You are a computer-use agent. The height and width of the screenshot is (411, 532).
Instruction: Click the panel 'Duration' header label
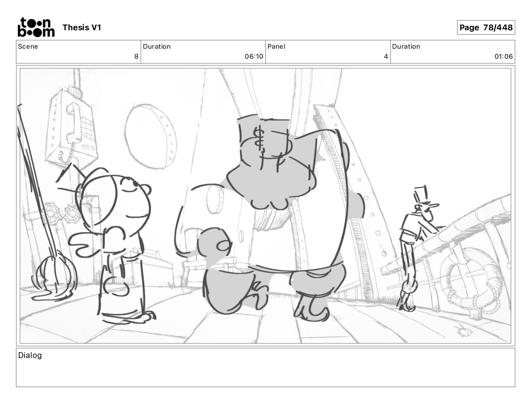tap(406, 47)
